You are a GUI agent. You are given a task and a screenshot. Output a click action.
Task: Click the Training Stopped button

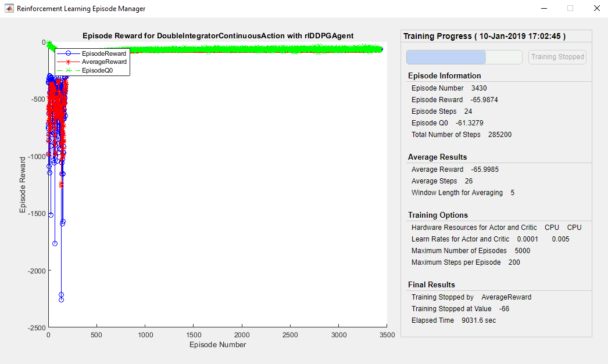[x=557, y=57]
